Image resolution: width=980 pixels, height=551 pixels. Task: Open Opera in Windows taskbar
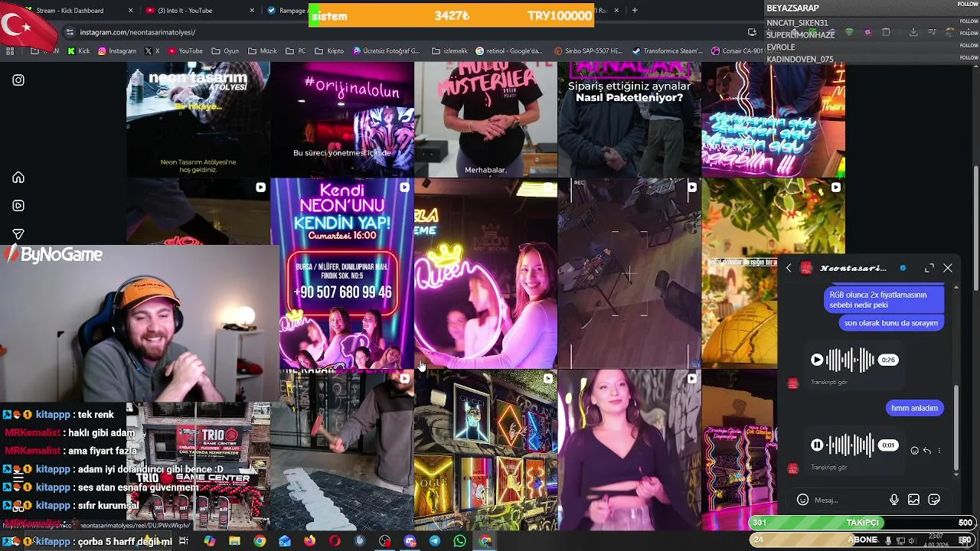click(x=335, y=541)
